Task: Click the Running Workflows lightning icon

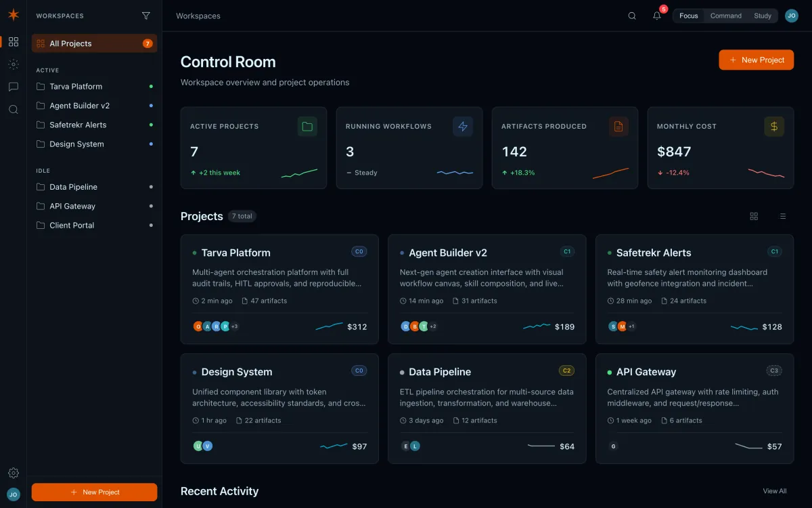Action: [463, 126]
